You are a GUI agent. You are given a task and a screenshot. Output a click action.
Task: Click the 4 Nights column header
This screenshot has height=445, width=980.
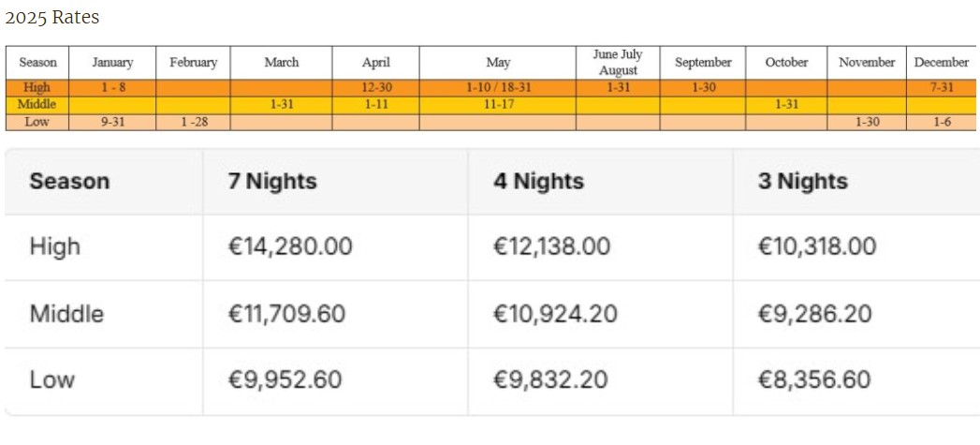click(x=539, y=182)
